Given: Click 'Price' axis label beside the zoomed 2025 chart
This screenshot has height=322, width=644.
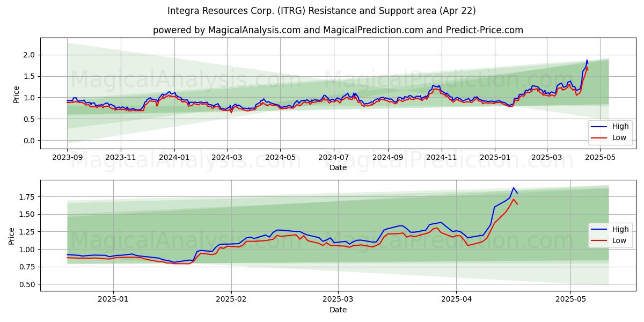Looking at the screenshot, I should (x=12, y=236).
